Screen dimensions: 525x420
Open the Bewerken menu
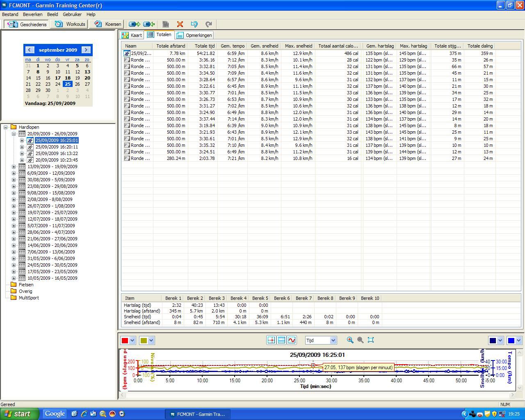32,14
